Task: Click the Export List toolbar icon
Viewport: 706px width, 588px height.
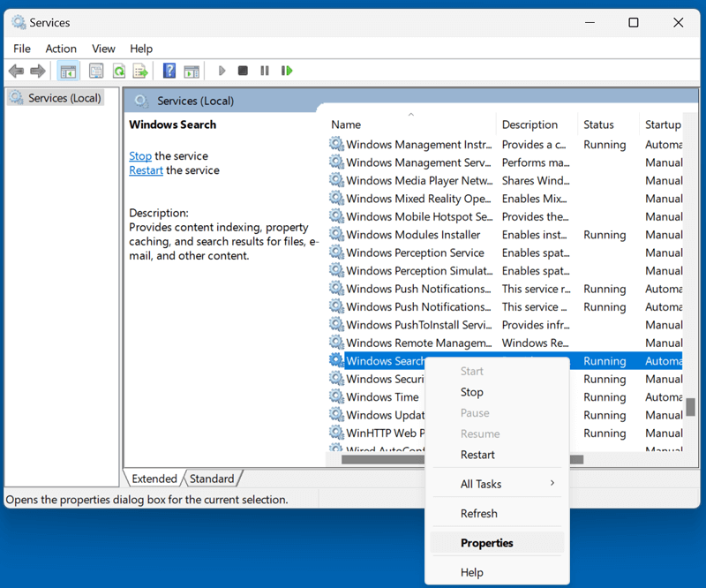Action: pos(142,71)
